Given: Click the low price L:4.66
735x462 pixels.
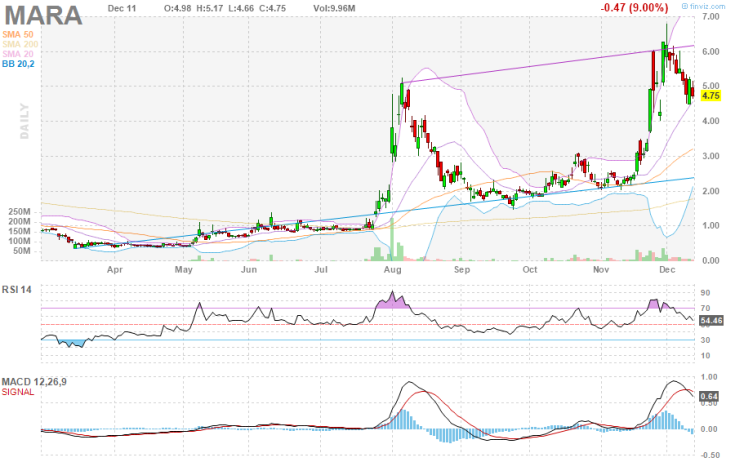Looking at the screenshot, I should [241, 8].
